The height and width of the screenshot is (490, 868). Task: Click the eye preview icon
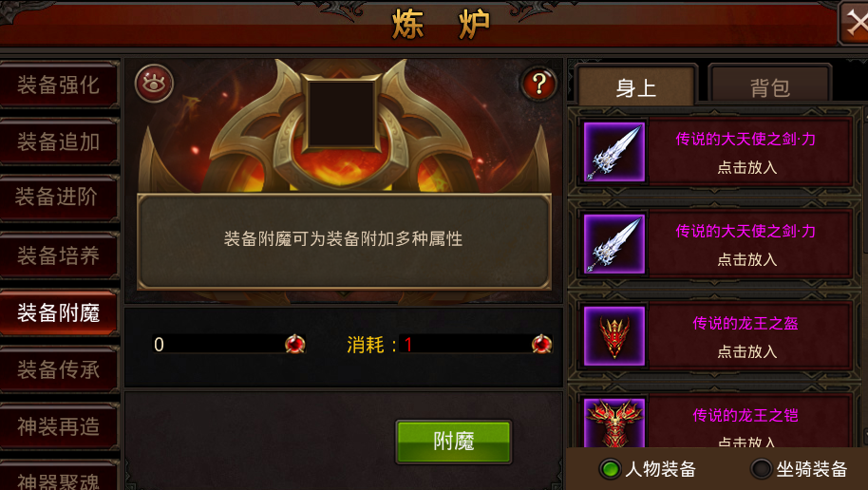[x=154, y=84]
